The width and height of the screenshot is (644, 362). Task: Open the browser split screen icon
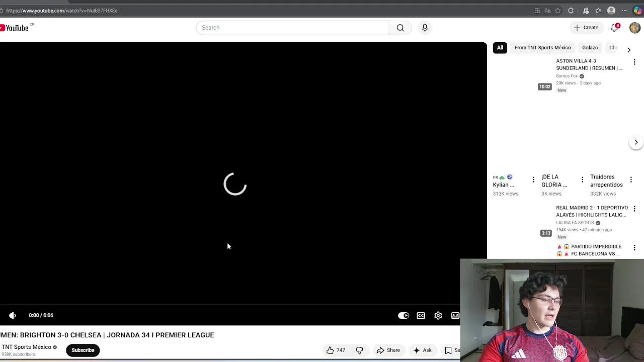[537, 11]
